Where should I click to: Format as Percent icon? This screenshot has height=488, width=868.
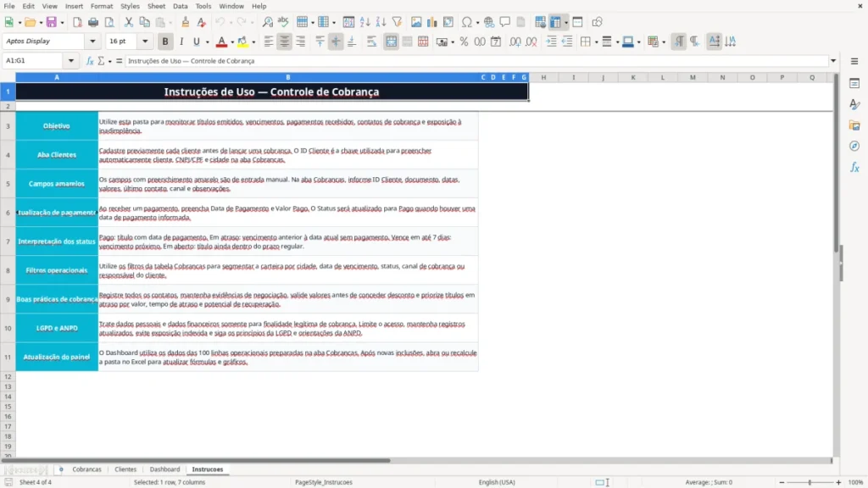point(464,42)
